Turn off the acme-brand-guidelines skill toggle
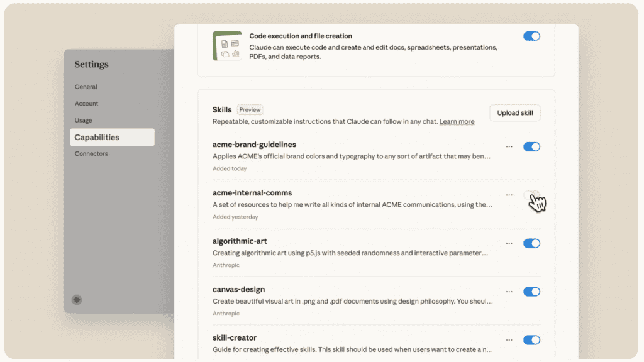The image size is (644, 362). (531, 147)
